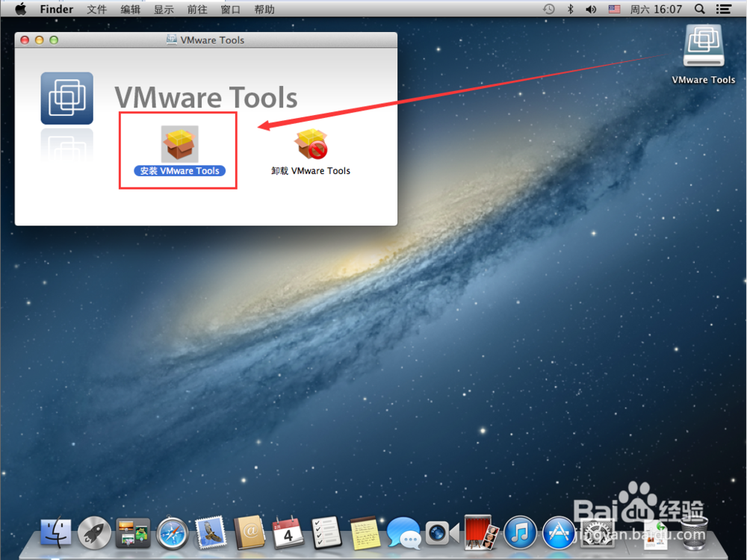Click the VMware Tools window title proxy icon
The image size is (747, 560).
click(x=172, y=40)
